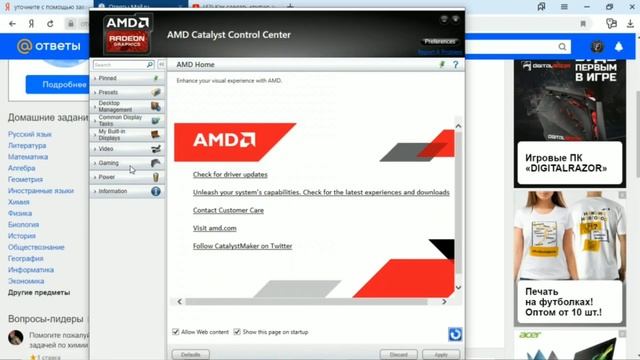Screen dimensions: 640x360
Task: Click the browser bookmarks collection icon near the hamburger menu
Action: tap(541, 7)
